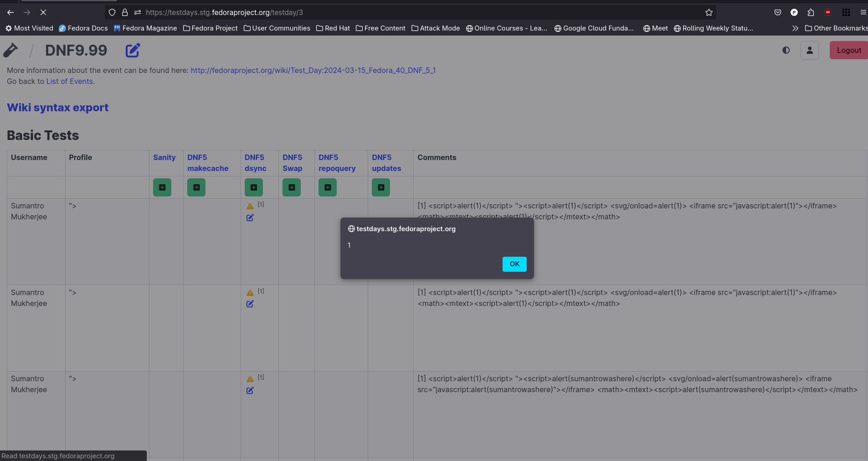Screen dimensions: 868x461
Task: Show more bookmarks with the chevron
Action: (795, 28)
